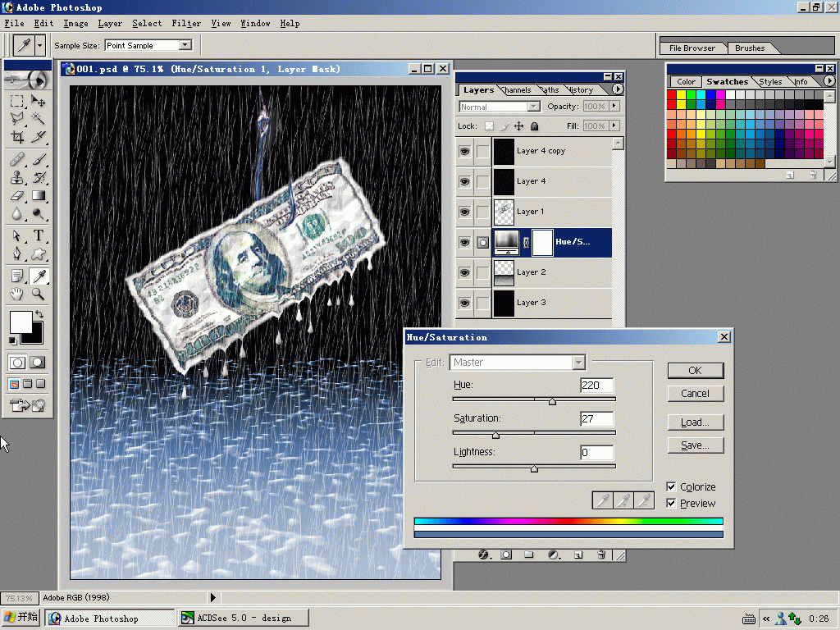The image size is (840, 630).
Task: Select the Zoom magnifier tool
Action: point(38,294)
